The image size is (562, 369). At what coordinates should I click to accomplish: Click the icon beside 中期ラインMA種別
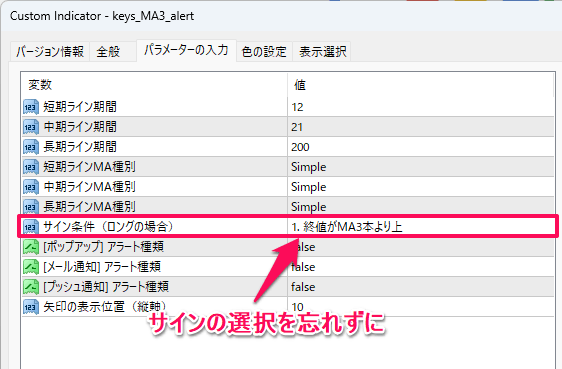(x=31, y=187)
